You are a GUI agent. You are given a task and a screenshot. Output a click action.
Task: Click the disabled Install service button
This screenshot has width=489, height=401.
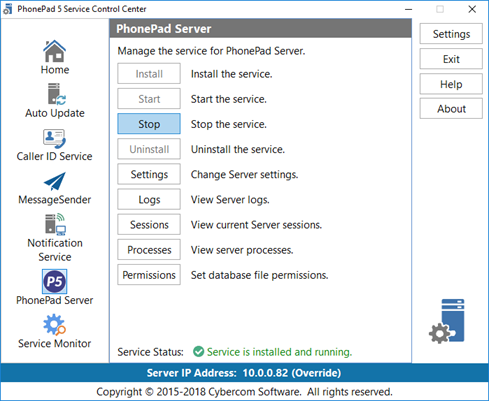click(x=149, y=74)
